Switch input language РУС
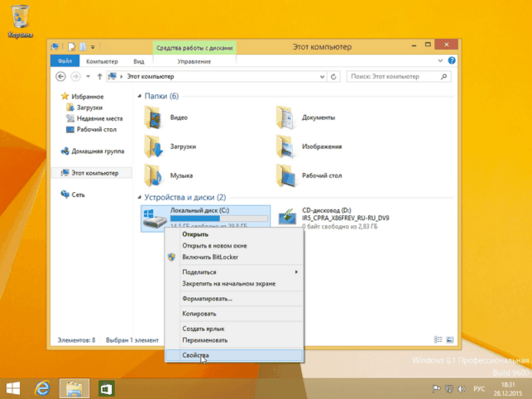 pyautogui.click(x=479, y=389)
